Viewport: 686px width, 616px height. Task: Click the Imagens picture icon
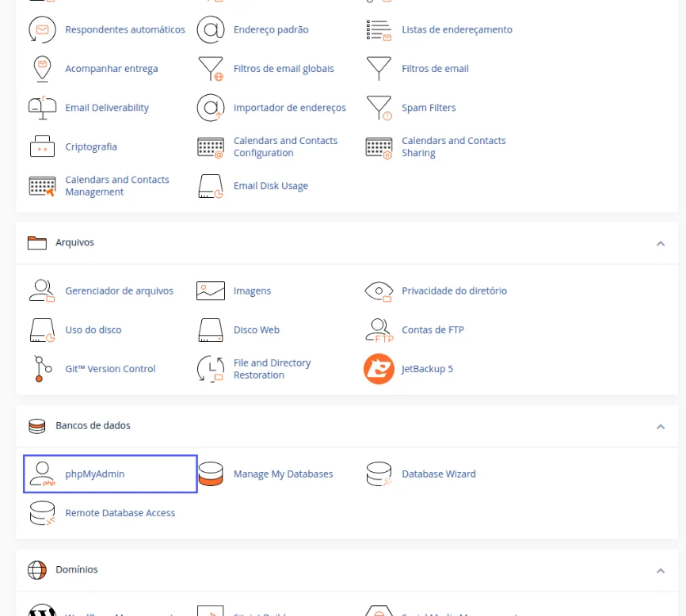(x=211, y=291)
